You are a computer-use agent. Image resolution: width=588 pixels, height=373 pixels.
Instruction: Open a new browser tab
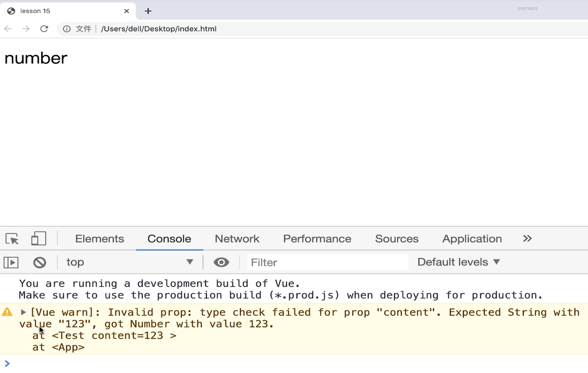[148, 11]
